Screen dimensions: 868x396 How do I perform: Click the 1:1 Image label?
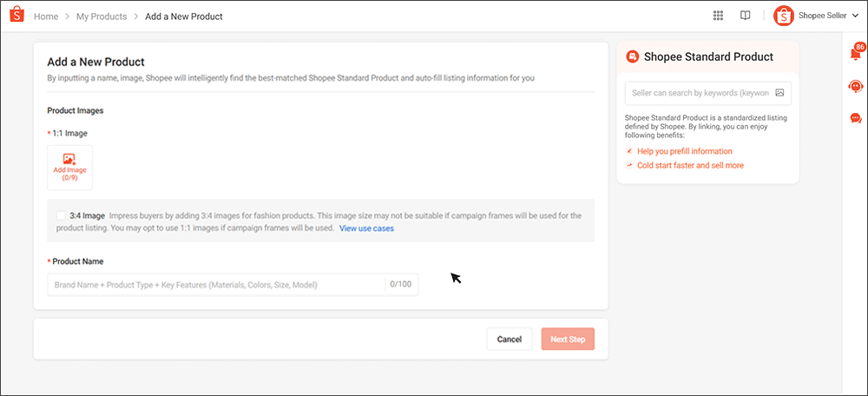pos(69,133)
